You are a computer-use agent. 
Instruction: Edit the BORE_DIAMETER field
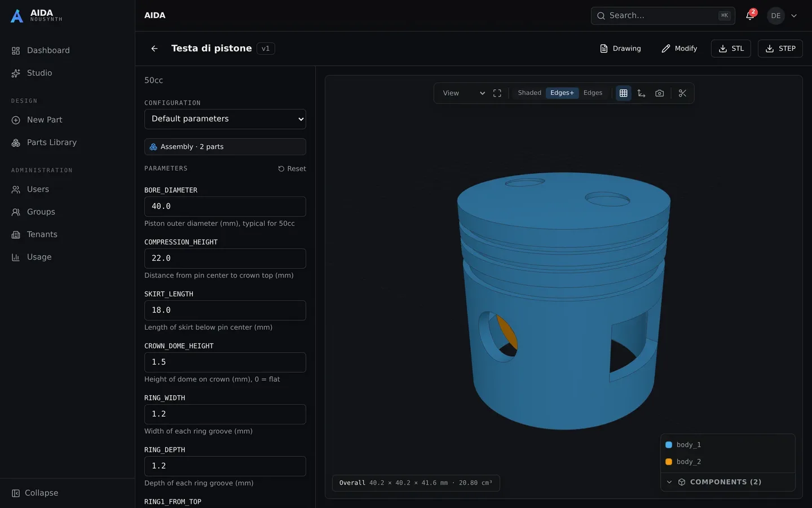pos(225,207)
